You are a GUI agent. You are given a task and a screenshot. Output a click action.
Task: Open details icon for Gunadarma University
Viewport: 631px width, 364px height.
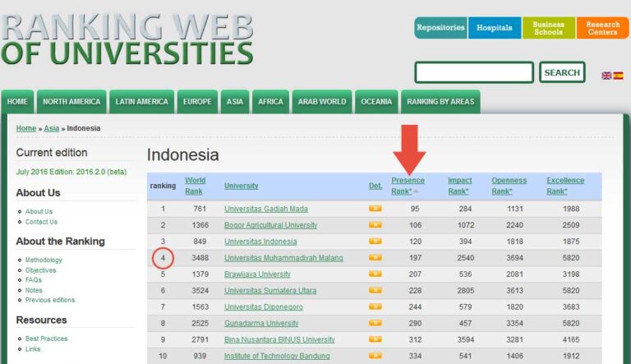click(375, 323)
